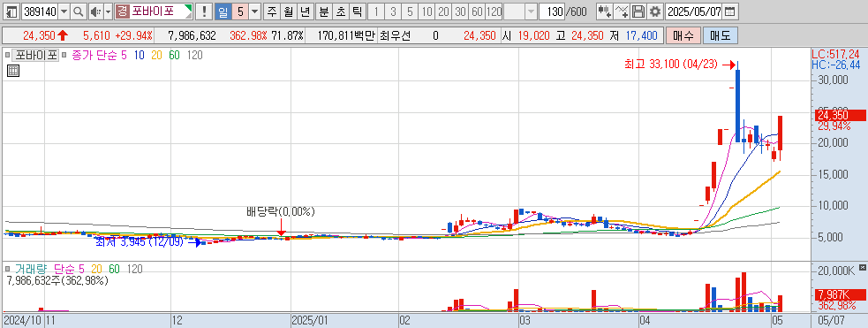Click the red 7,987K volume axis tag
Screen dimensions: 868x328
(x=841, y=294)
